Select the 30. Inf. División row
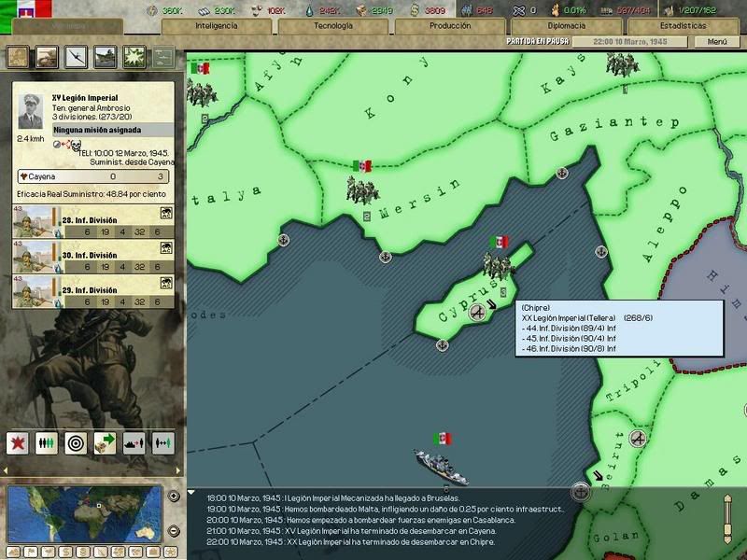 93,257
